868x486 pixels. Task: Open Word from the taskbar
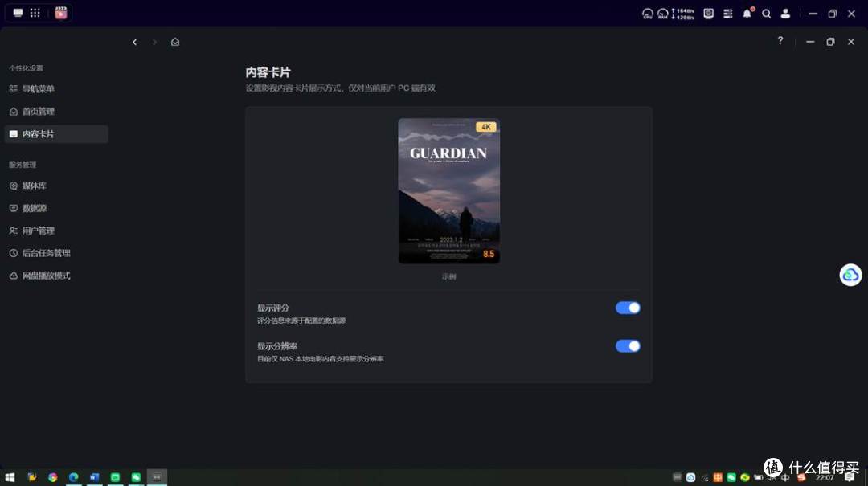[95, 477]
